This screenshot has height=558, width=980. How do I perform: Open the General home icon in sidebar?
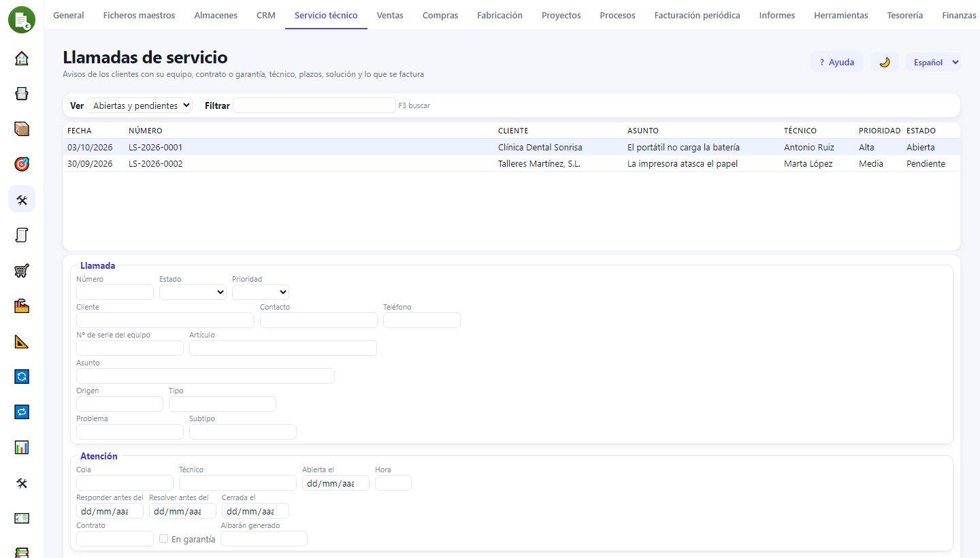click(x=22, y=59)
